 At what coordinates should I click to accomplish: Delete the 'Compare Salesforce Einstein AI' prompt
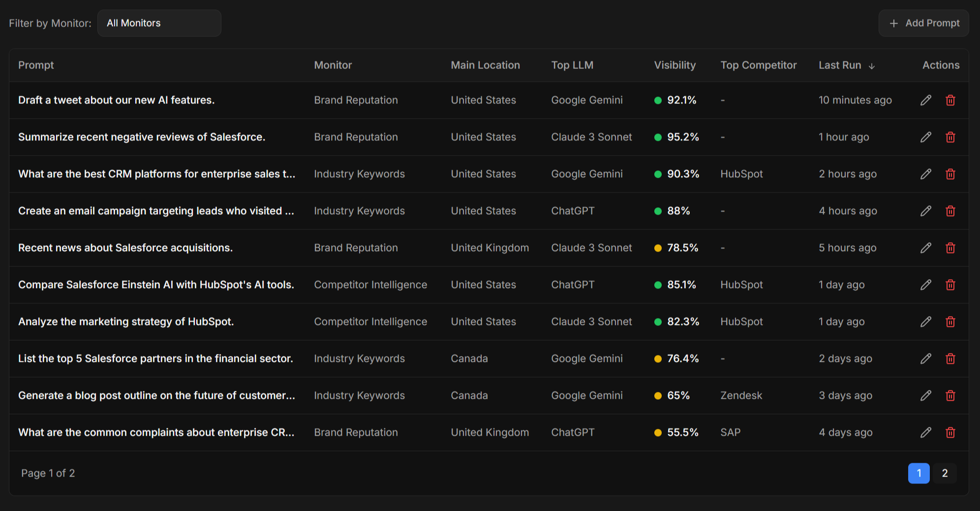[x=950, y=285]
